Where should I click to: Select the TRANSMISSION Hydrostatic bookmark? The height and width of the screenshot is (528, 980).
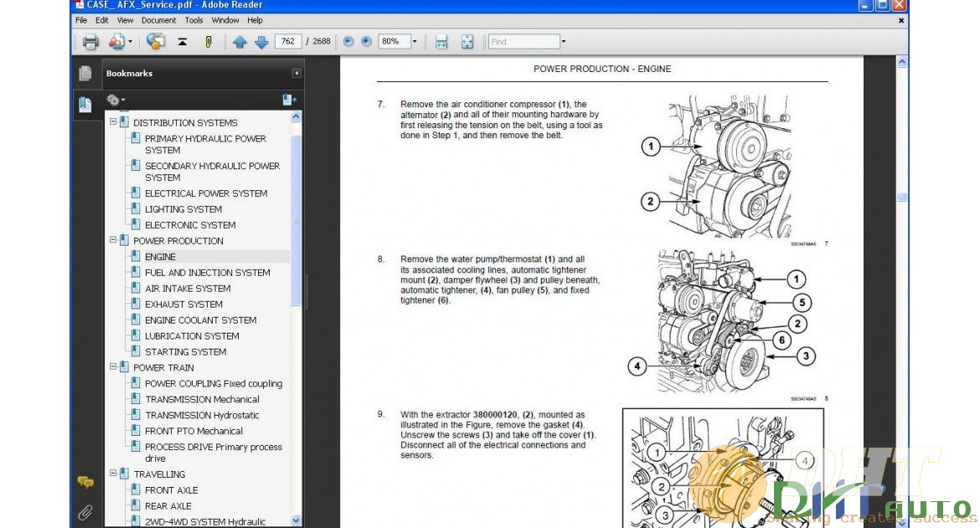[202, 415]
